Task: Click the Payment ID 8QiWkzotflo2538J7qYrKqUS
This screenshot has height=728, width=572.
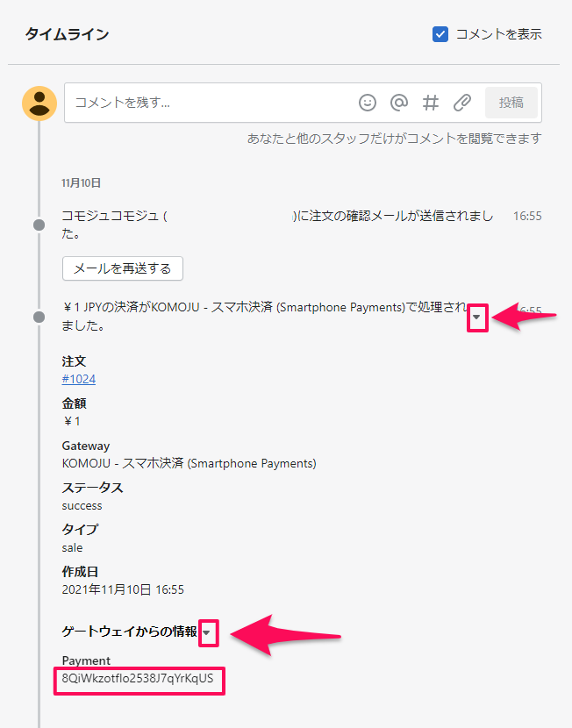Action: tap(138, 679)
